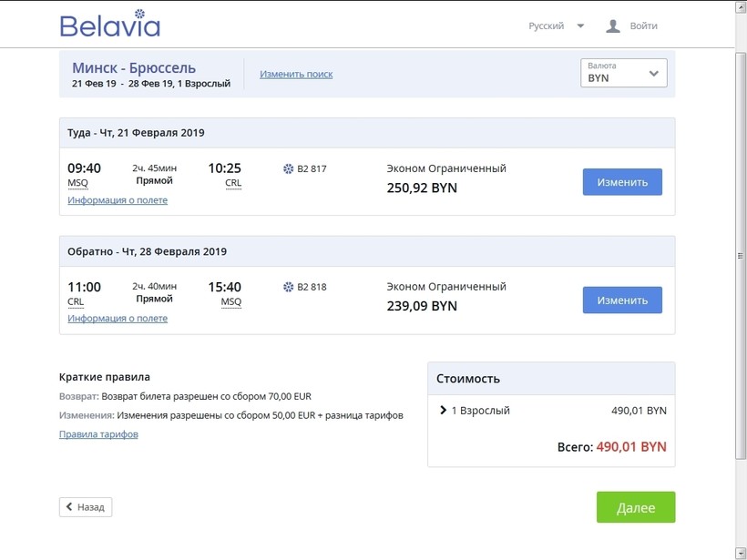Open the Валюта BYN currency dropdown
This screenshot has height=560, width=747.
(x=624, y=73)
